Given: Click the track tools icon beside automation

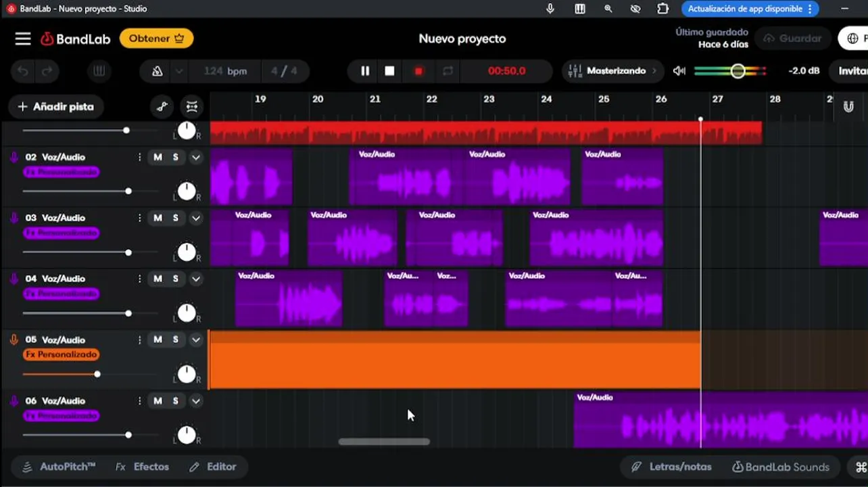Looking at the screenshot, I should point(192,107).
